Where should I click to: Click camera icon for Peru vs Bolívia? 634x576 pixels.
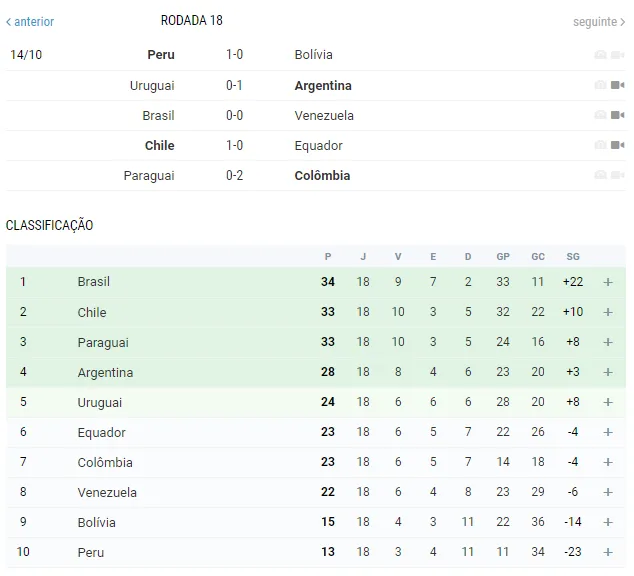pos(600,55)
